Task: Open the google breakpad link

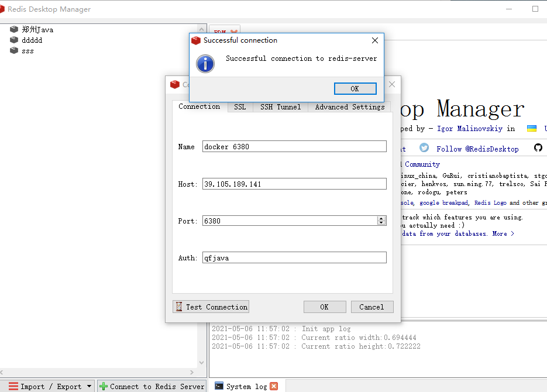Action: pyautogui.click(x=443, y=202)
